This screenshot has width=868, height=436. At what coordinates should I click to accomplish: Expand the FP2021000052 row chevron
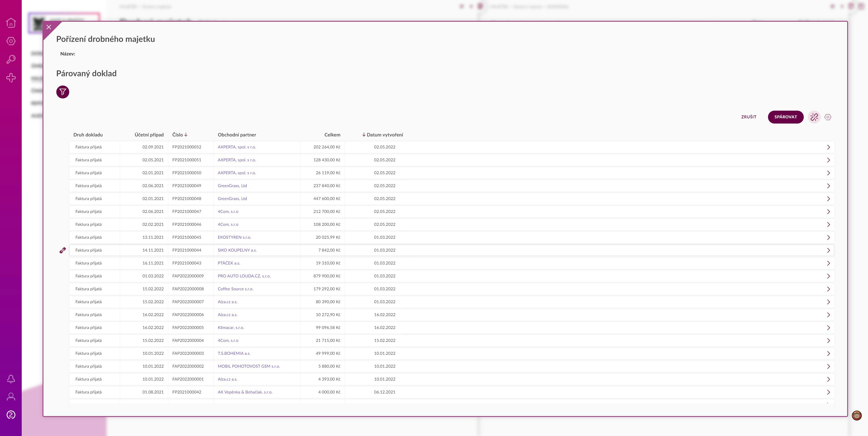[828, 147]
